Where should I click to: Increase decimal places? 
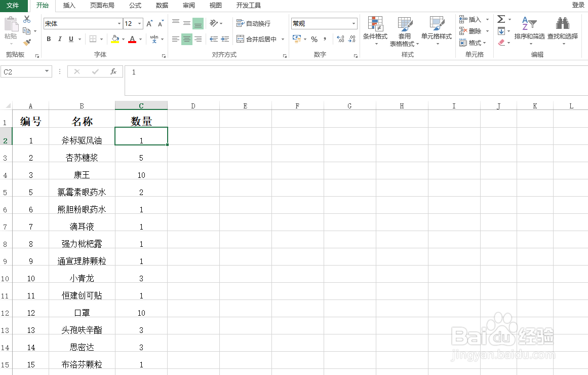point(340,39)
